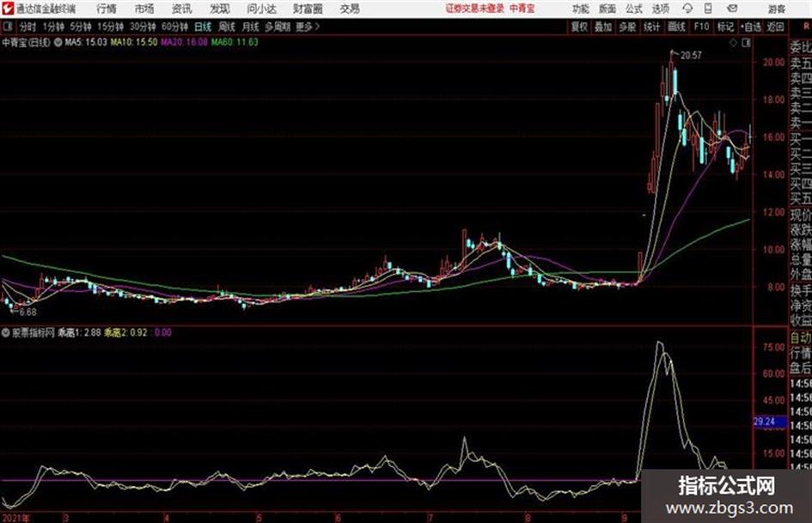Click the headset customer service icon

point(687,9)
